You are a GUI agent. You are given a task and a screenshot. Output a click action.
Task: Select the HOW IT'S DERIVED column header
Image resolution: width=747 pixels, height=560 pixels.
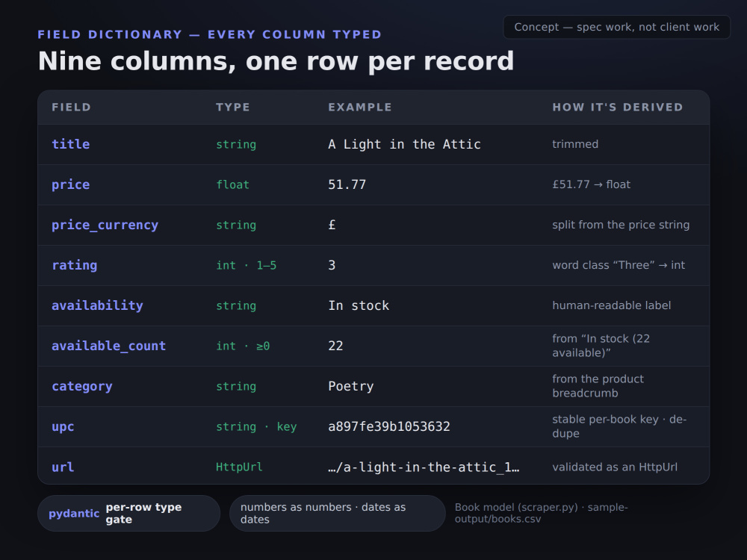pos(618,107)
